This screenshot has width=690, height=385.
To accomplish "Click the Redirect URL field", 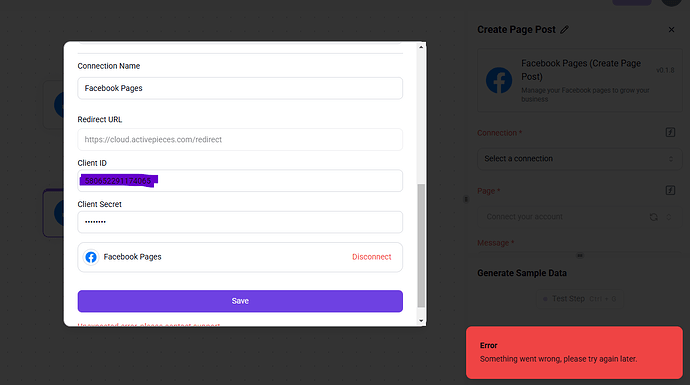I will (x=240, y=139).
